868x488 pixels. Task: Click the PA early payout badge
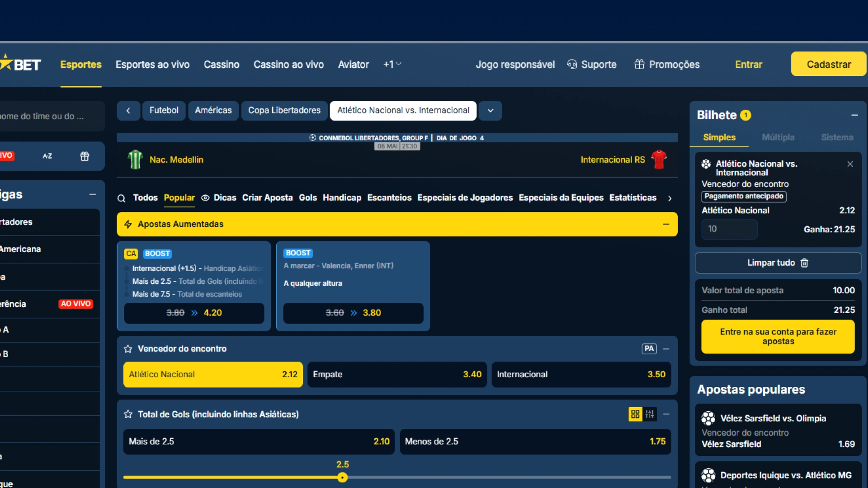pos(649,349)
